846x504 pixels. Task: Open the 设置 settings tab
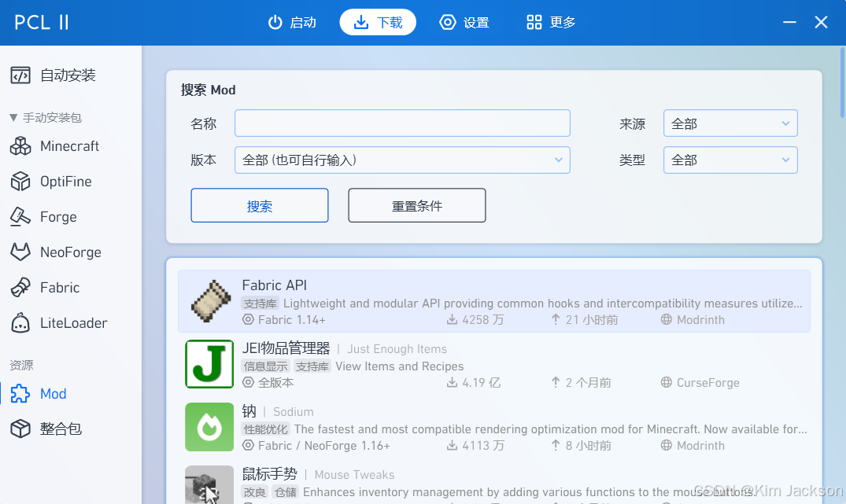[x=464, y=22]
